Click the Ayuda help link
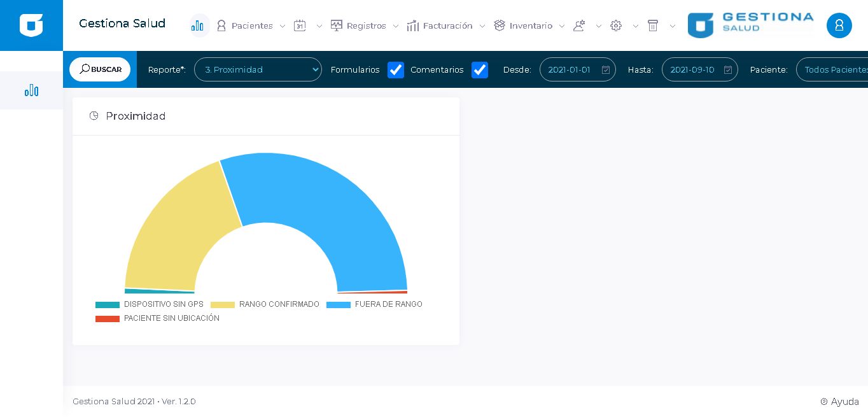 pos(840,402)
